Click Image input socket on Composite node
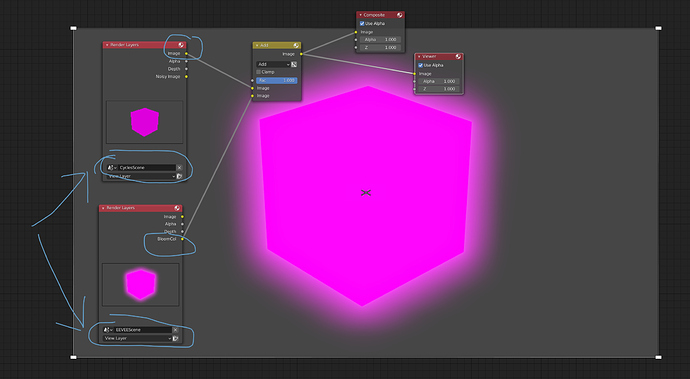The height and width of the screenshot is (379, 690). [x=356, y=32]
